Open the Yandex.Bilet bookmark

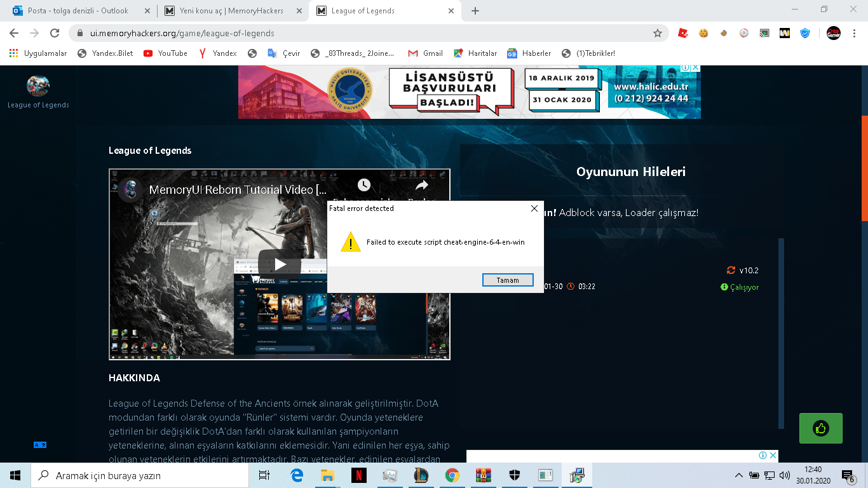coord(105,53)
